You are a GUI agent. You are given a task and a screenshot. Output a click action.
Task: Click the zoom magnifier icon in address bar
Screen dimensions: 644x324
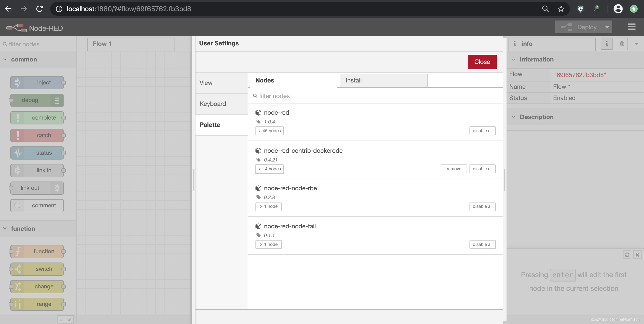545,9
